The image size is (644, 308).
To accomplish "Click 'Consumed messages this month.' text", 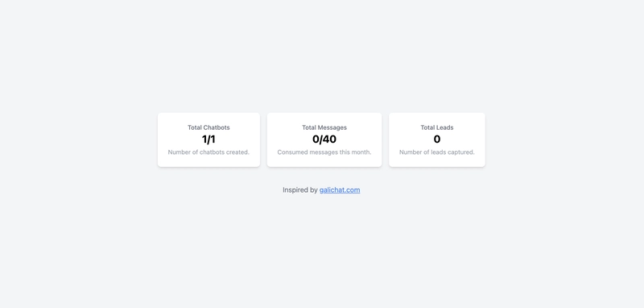I will click(324, 152).
